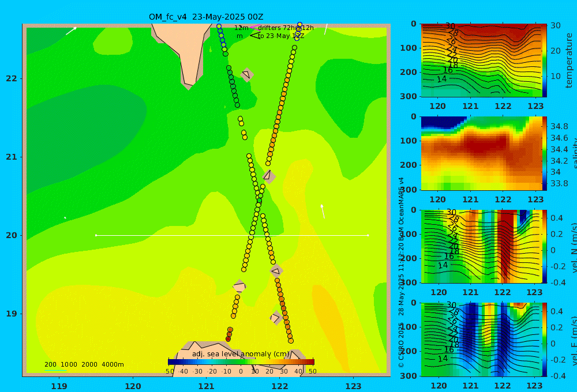The image size is (577, 392).
Task: Click the arrow marker on the island near 19.3N 121.4E
Action: 239,286
